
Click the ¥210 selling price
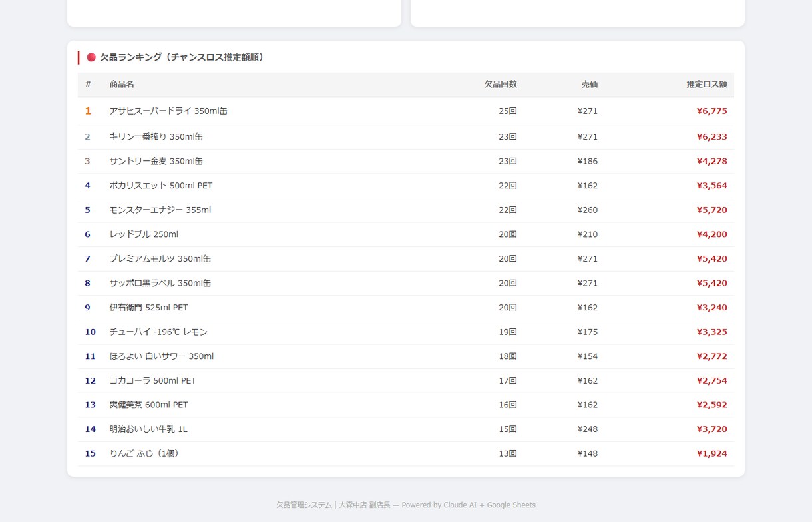pos(588,234)
